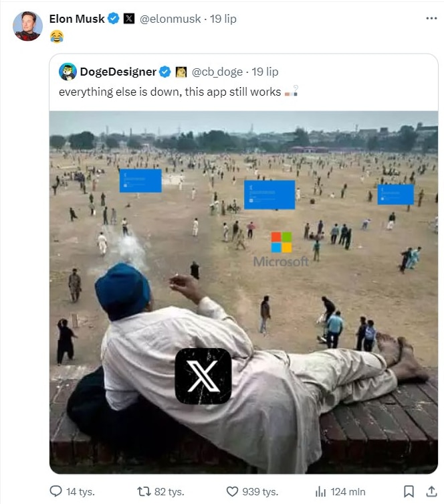Bookmark this post

point(409,491)
